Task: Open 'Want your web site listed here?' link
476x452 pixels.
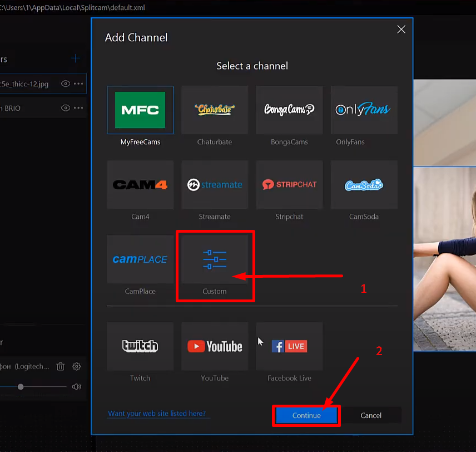Action: [x=157, y=414]
